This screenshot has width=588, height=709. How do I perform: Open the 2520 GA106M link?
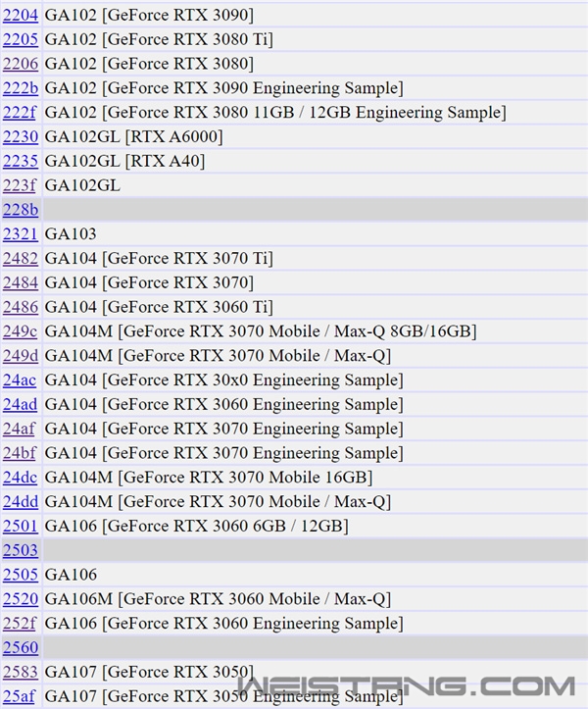click(x=20, y=599)
